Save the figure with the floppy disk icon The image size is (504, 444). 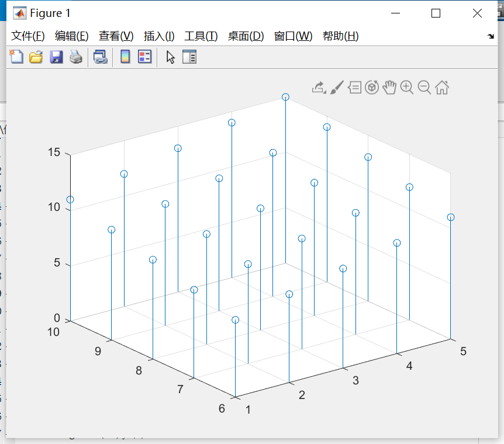[56, 57]
